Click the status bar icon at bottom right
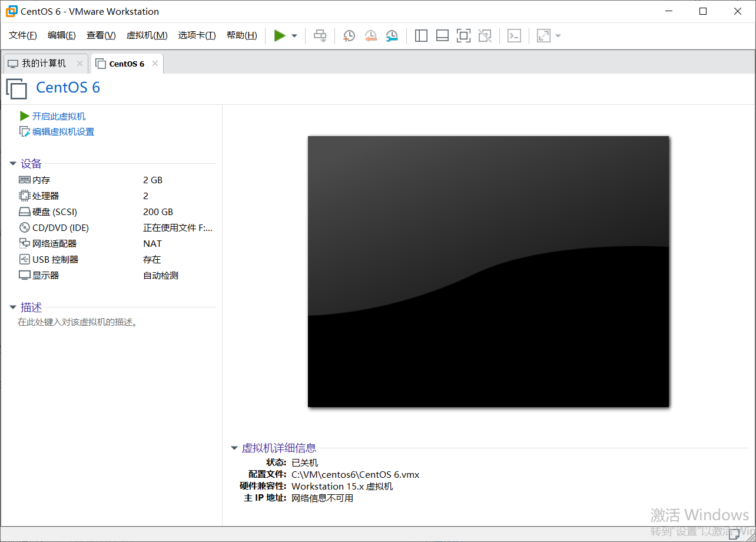Image resolution: width=756 pixels, height=542 pixels. point(733,534)
